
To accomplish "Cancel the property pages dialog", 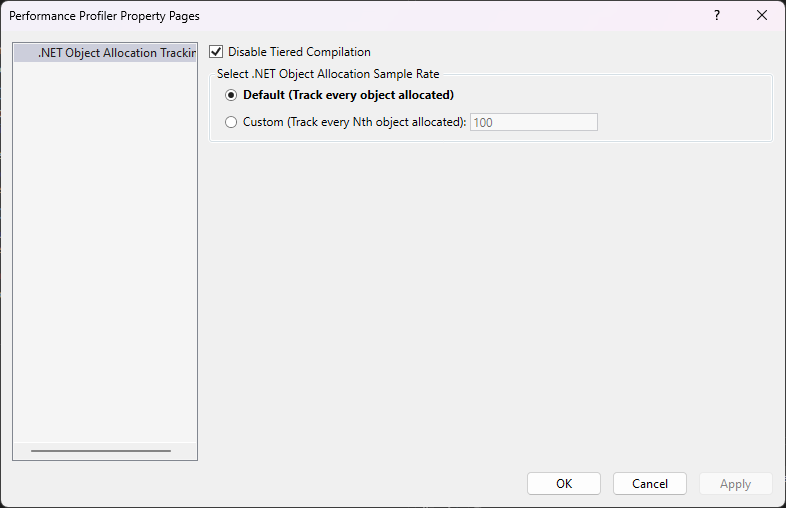I will point(649,484).
